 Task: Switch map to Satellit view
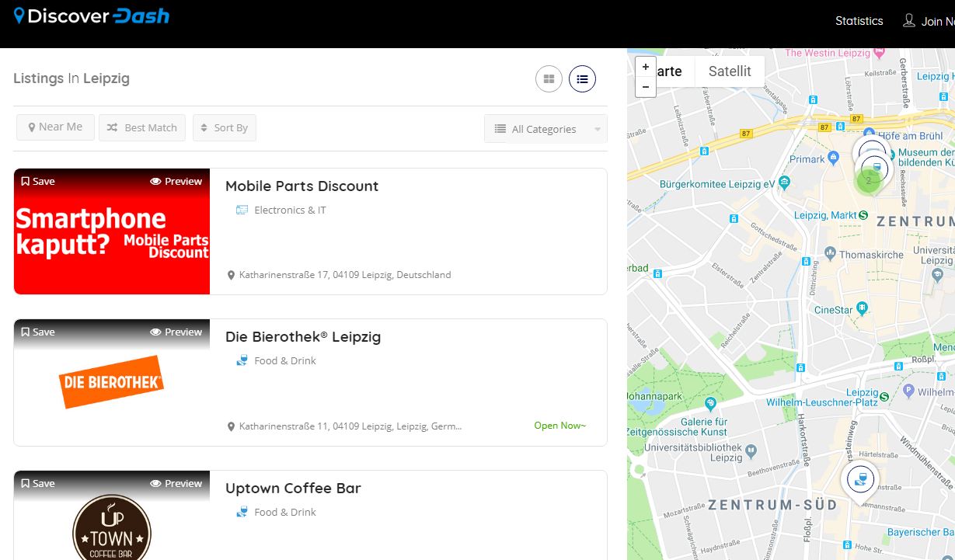click(x=730, y=71)
